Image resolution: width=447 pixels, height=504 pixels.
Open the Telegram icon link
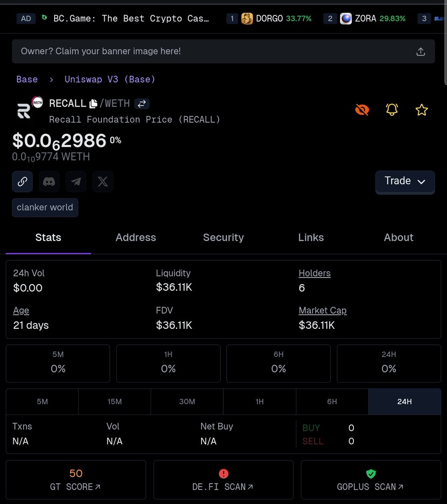coord(76,181)
